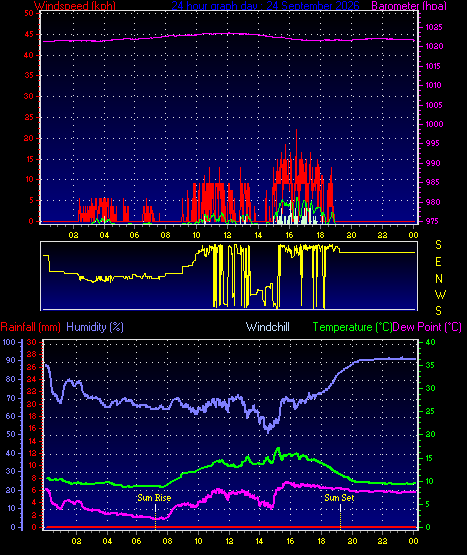Click the 12 hour tick under wind graph
The height and width of the screenshot is (555, 467).
[x=227, y=235]
